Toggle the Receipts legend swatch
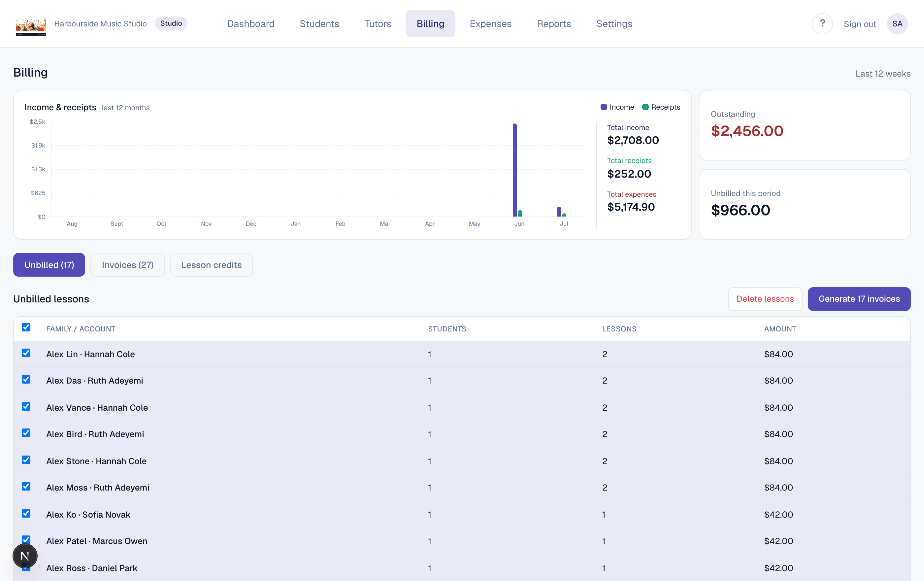This screenshot has height=581, width=924. pyautogui.click(x=645, y=107)
